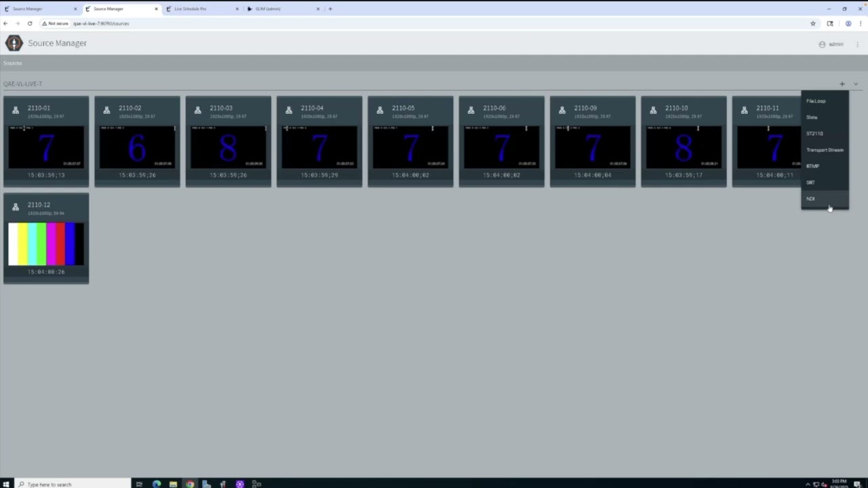Viewport: 868px width, 488px height.
Task: Switch to the first Source Manager tab
Action: pos(39,9)
